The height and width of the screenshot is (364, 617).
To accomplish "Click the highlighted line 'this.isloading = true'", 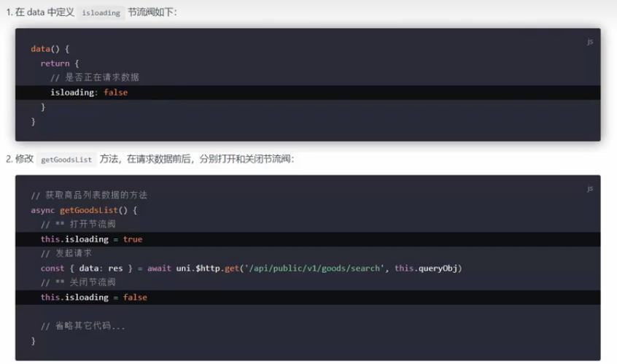I will click(x=308, y=239).
